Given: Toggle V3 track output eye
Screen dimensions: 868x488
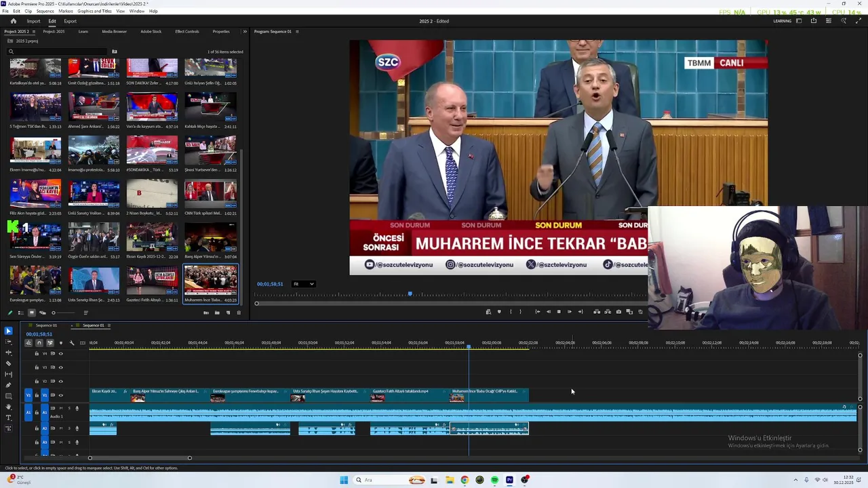Looking at the screenshot, I should [60, 367].
